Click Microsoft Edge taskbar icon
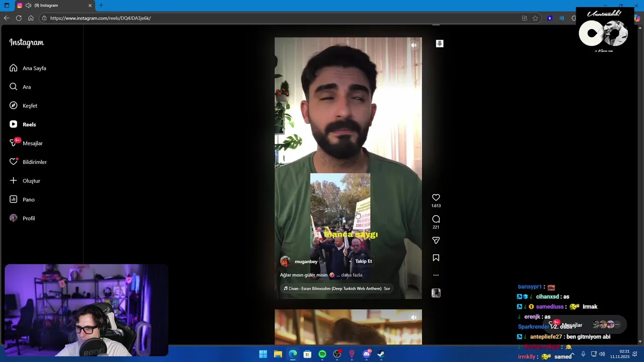644x362 pixels. pos(293,354)
